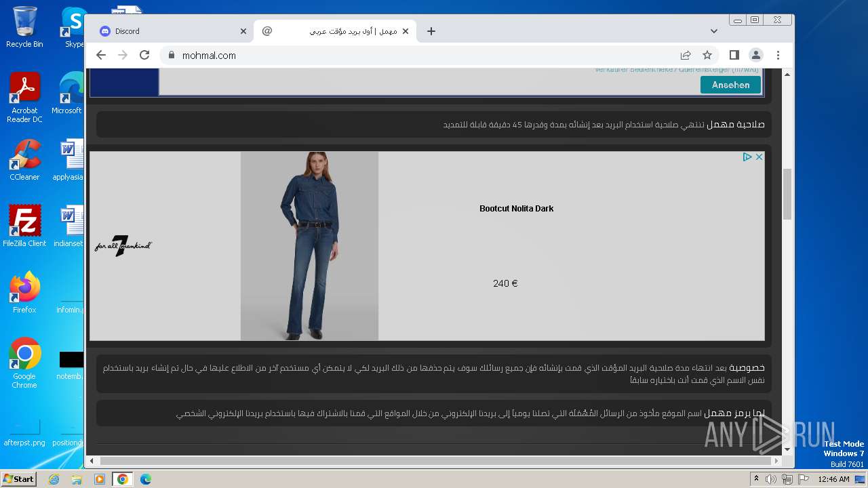Screen dimensions: 868x488
Task: Close the Discord tab
Action: 243,31
